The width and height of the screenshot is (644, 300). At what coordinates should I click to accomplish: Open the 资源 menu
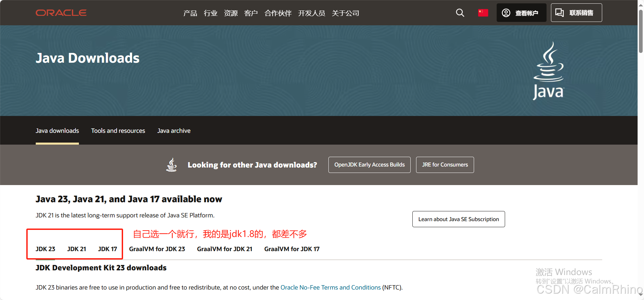point(231,13)
